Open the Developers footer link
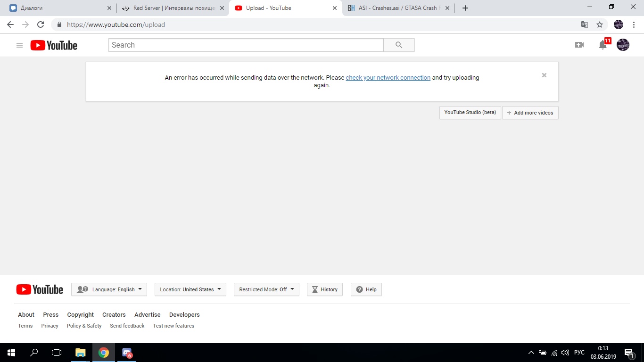Image resolution: width=644 pixels, height=362 pixels. point(184,315)
